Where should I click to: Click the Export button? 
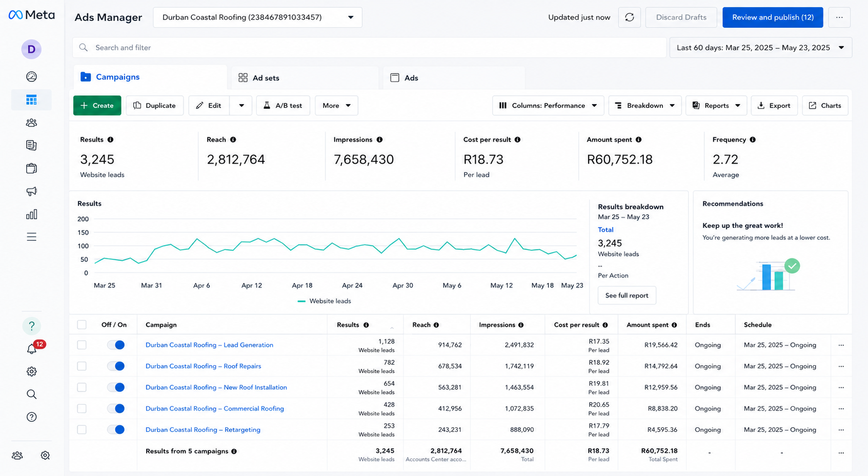[x=774, y=106]
